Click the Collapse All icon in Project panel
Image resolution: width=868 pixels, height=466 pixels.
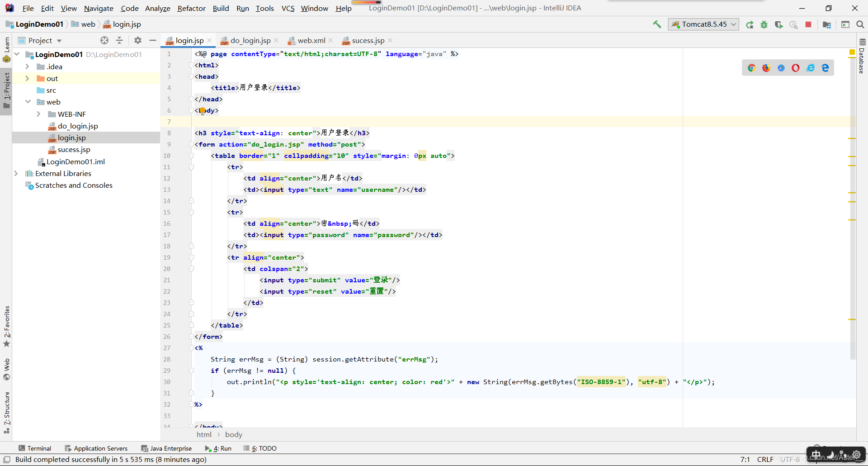[x=119, y=40]
